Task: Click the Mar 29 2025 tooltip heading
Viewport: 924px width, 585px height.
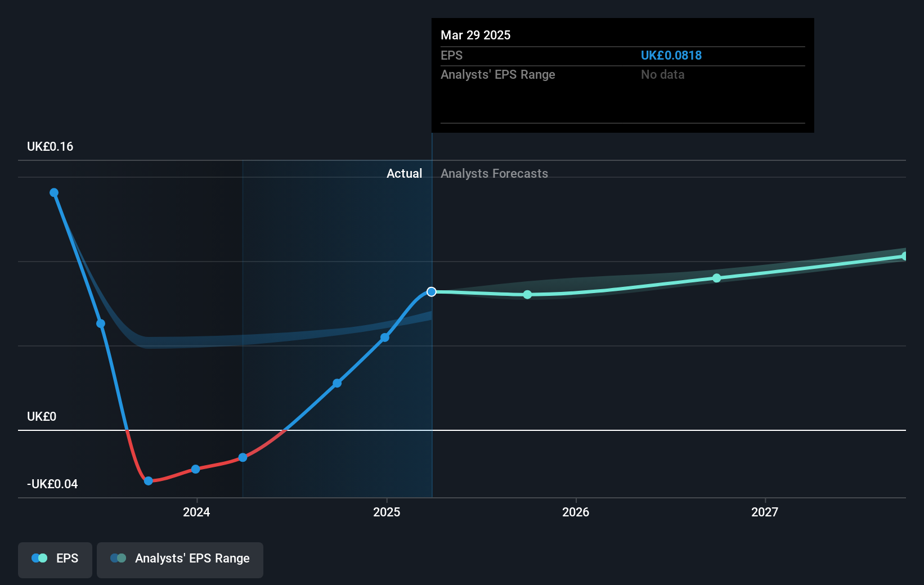Action: [x=476, y=35]
